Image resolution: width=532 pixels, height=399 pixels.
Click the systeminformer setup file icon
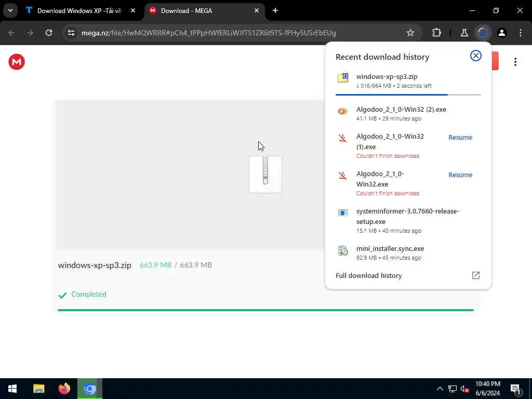click(343, 212)
